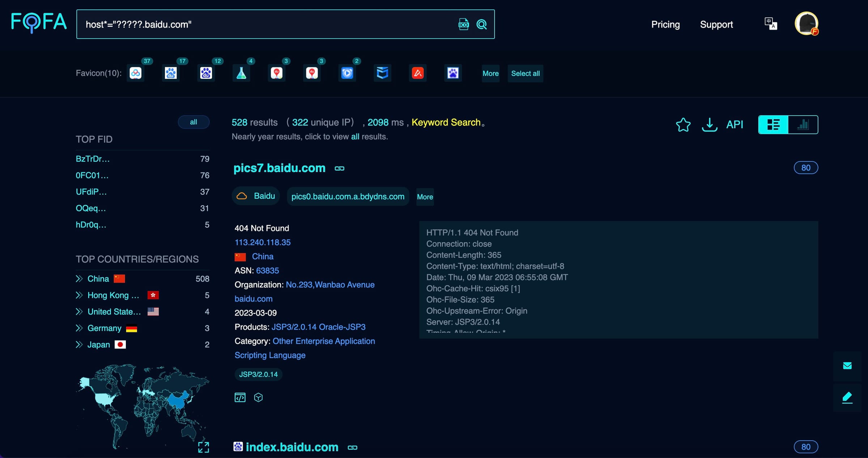868x458 pixels.
Task: Open the certificate/code icon under pics7.baidu.com
Action: click(240, 397)
